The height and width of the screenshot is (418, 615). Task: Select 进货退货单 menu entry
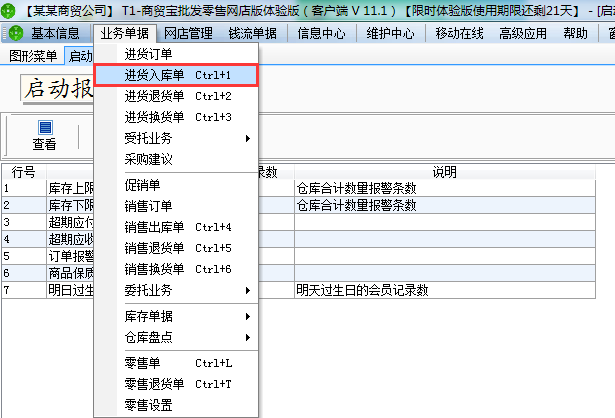[176, 96]
